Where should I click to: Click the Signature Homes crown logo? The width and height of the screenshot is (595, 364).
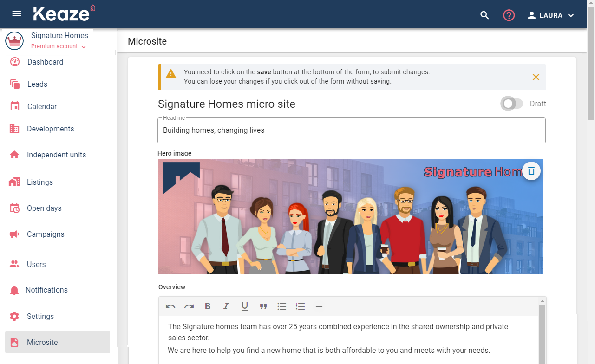(x=14, y=41)
